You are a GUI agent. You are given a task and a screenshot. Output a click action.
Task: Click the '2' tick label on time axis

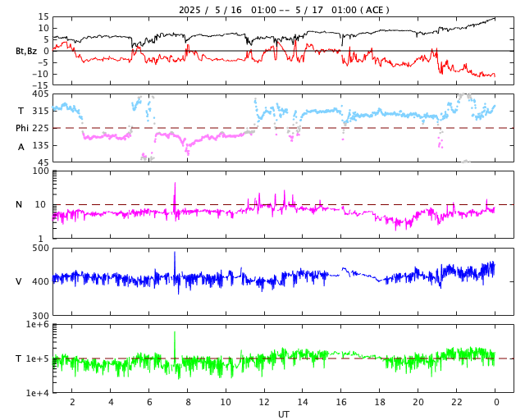72,402
